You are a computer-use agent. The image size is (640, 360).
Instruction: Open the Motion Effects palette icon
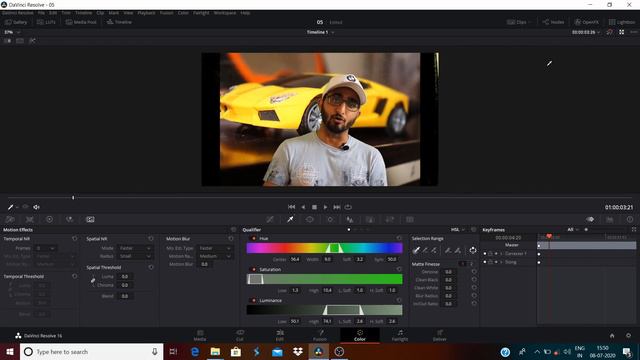90,220
